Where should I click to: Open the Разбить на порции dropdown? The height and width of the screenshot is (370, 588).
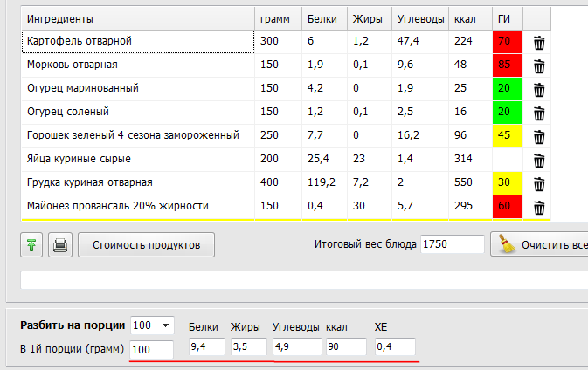[152, 325]
